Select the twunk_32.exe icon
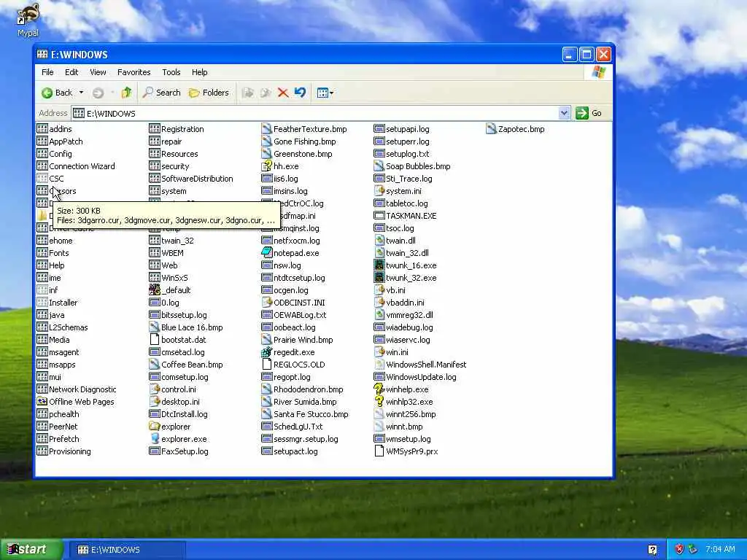The width and height of the screenshot is (747, 560). (379, 278)
